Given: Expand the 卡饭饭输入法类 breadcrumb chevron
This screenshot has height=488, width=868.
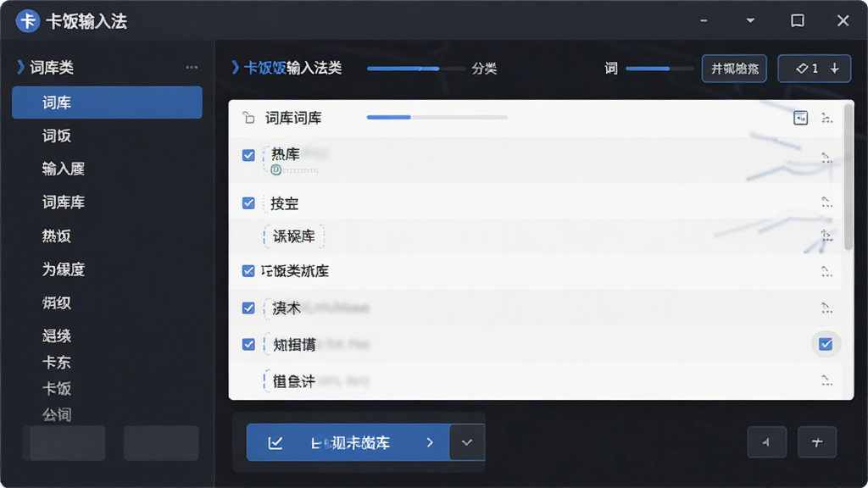Looking at the screenshot, I should (236, 68).
